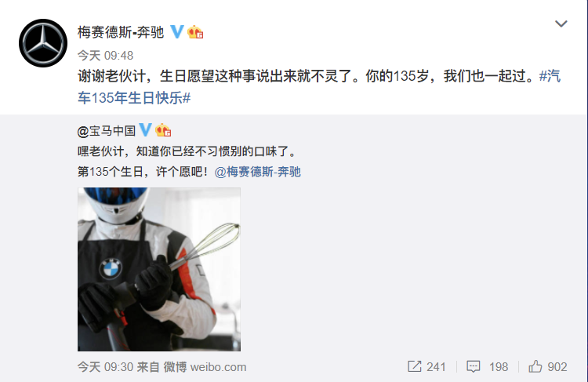Image resolution: width=588 pixels, height=382 pixels.
Task: Expand the post options chevron menu
Action: tap(561, 24)
